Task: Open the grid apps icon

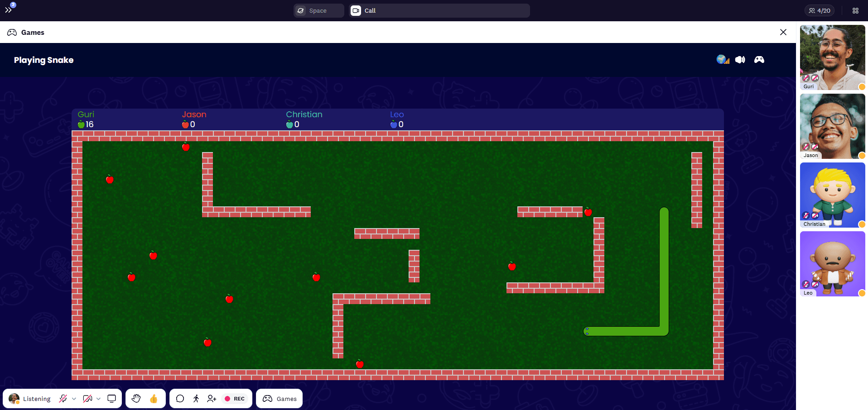Action: (x=855, y=10)
